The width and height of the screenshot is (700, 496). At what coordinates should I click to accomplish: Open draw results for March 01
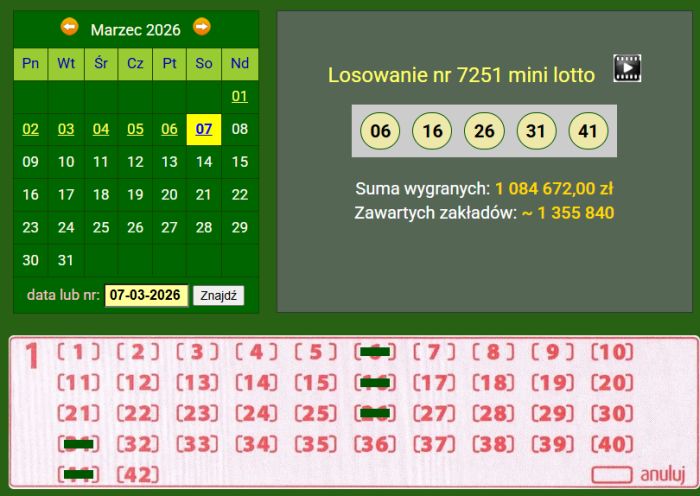coord(239,97)
